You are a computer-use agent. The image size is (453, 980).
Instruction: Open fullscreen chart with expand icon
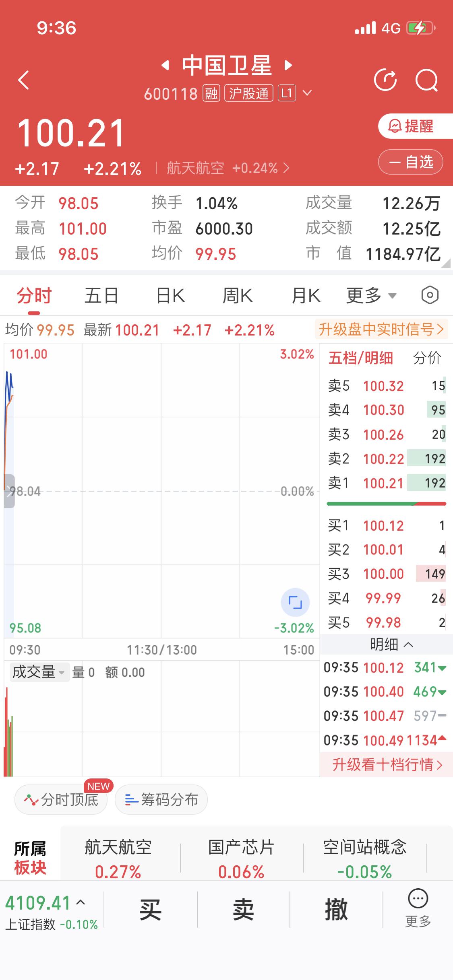(x=295, y=602)
